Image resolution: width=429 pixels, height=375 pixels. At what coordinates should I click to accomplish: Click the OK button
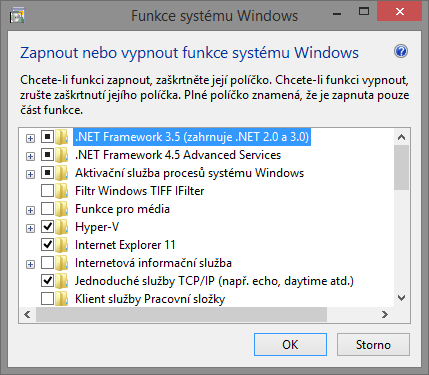pos(290,345)
